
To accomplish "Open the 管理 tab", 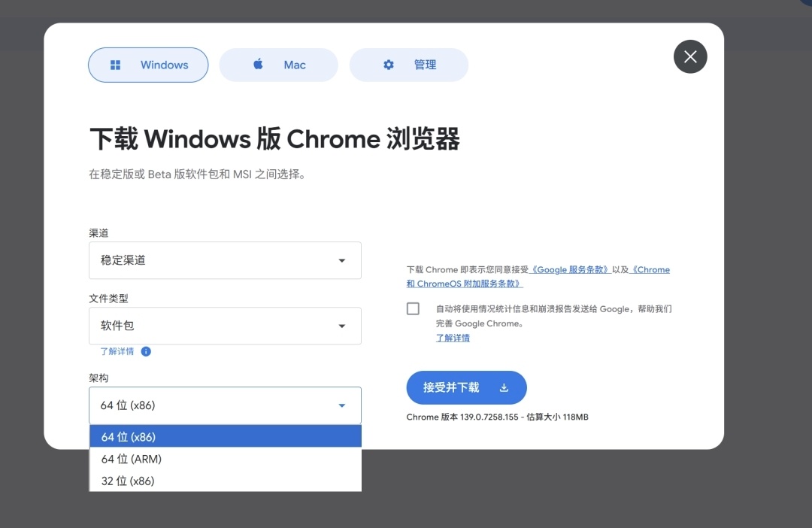I will tap(409, 65).
